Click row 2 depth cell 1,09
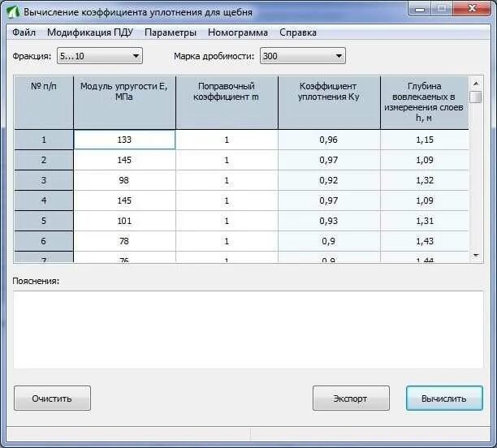 [x=425, y=160]
